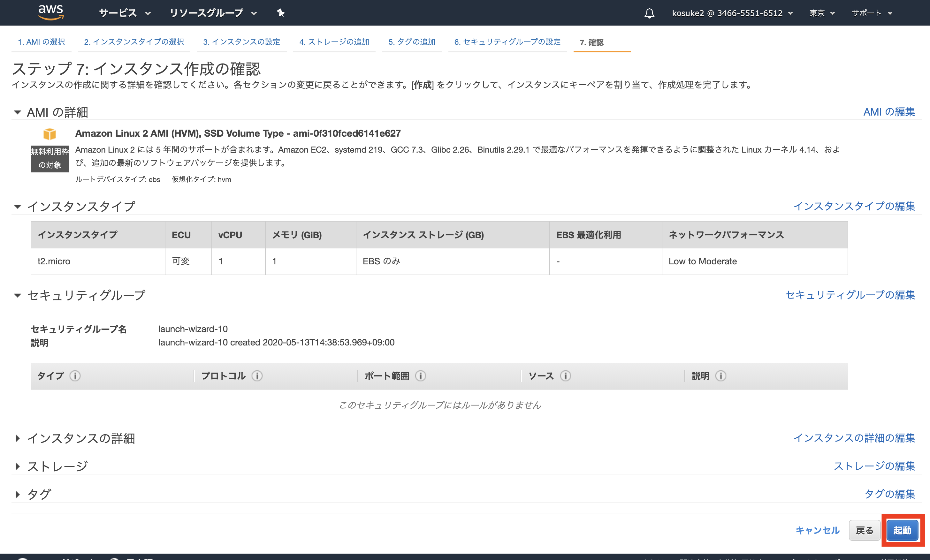Viewport: 930px width, 560px height.
Task: Go to step 5. タグの追加
Action: coord(412,42)
